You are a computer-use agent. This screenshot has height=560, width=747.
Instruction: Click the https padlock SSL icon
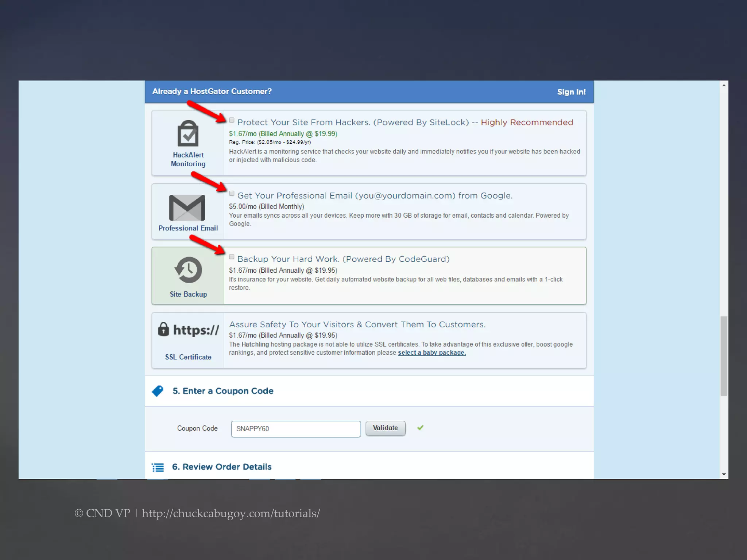164,329
